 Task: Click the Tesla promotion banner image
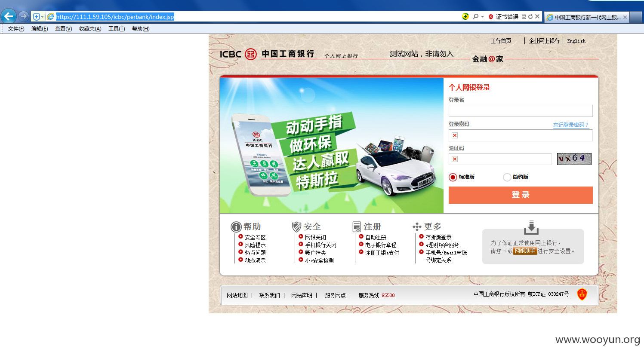(x=332, y=145)
